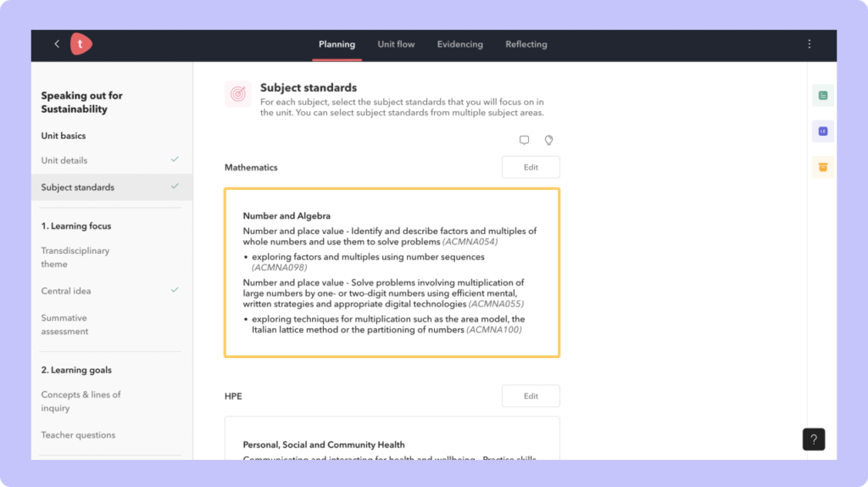This screenshot has width=868, height=487.
Task: Click the Subject standards target icon
Action: tap(237, 94)
